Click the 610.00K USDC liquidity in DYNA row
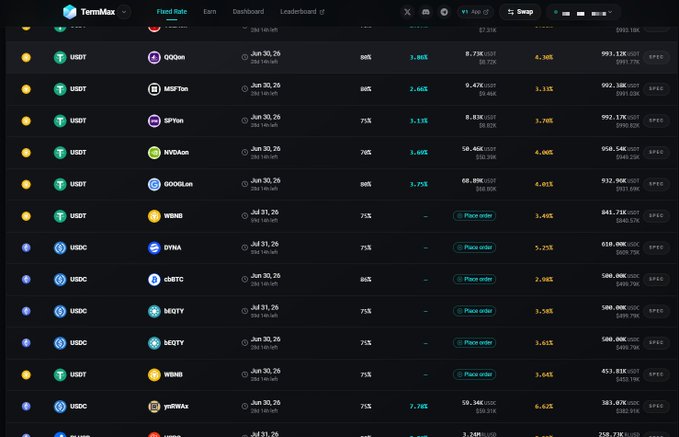The height and width of the screenshot is (437, 679). [x=620, y=244]
